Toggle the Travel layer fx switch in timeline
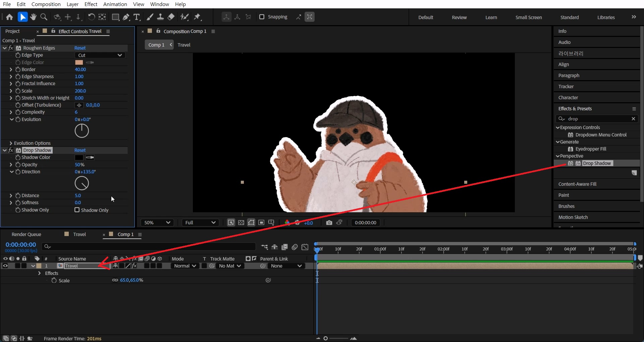644x342 pixels. [x=134, y=266]
